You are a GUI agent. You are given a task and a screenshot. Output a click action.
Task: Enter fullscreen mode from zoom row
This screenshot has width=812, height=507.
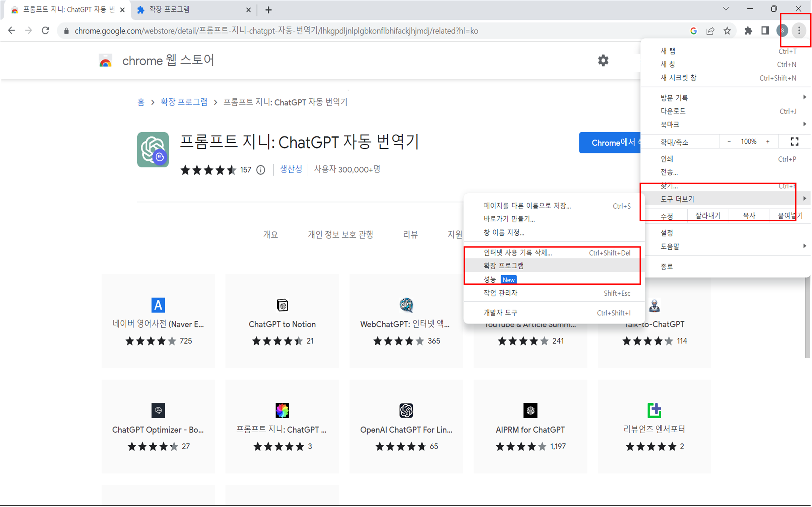click(794, 142)
